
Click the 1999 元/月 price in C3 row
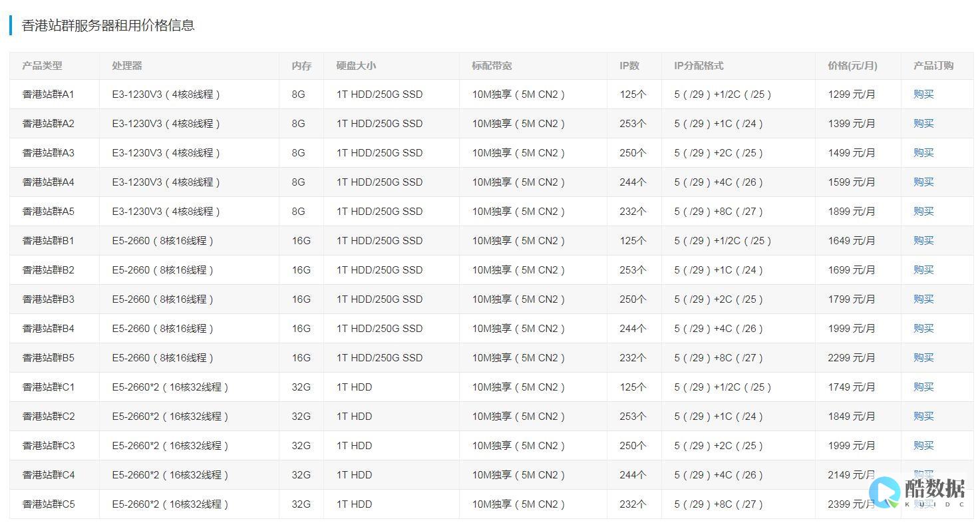[852, 446]
